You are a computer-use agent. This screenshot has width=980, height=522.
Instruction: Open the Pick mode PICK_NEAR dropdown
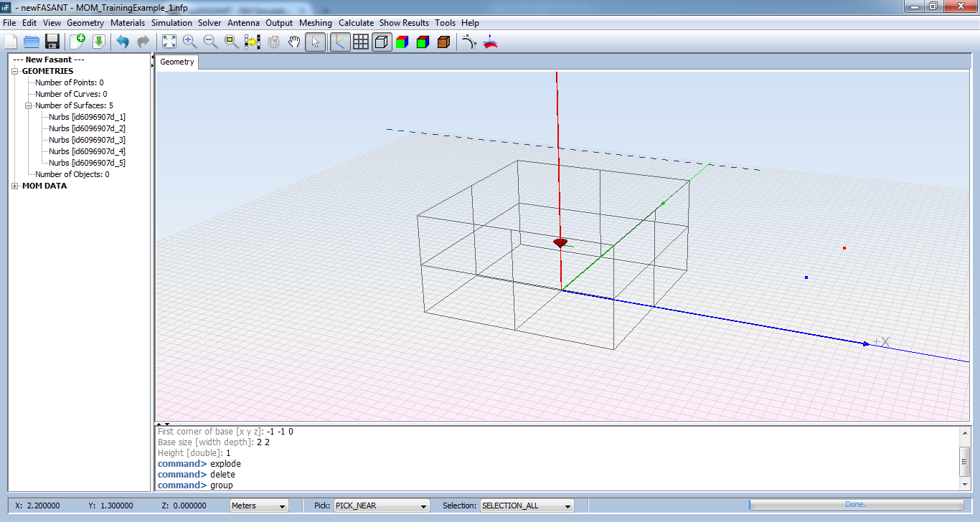tap(381, 506)
